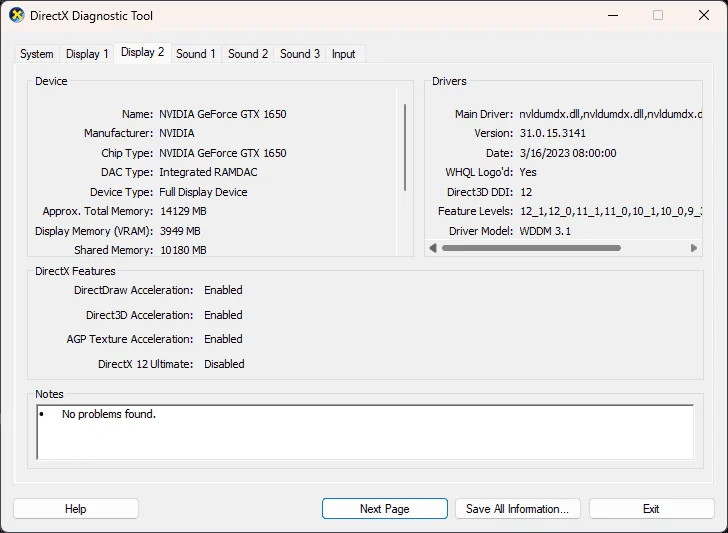Image resolution: width=728 pixels, height=533 pixels.
Task: Open the Input tab
Action: click(344, 54)
